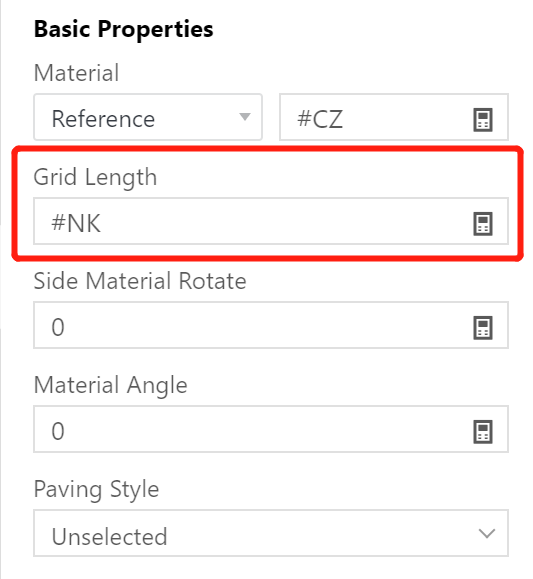Click into the #CZ material field
The image size is (533, 579).
pos(394,117)
